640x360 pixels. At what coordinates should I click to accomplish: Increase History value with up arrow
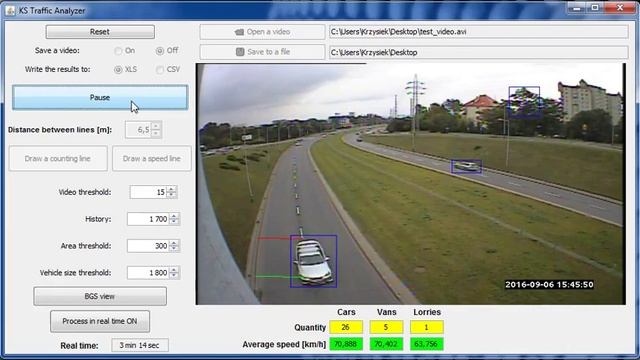pyautogui.click(x=174, y=216)
